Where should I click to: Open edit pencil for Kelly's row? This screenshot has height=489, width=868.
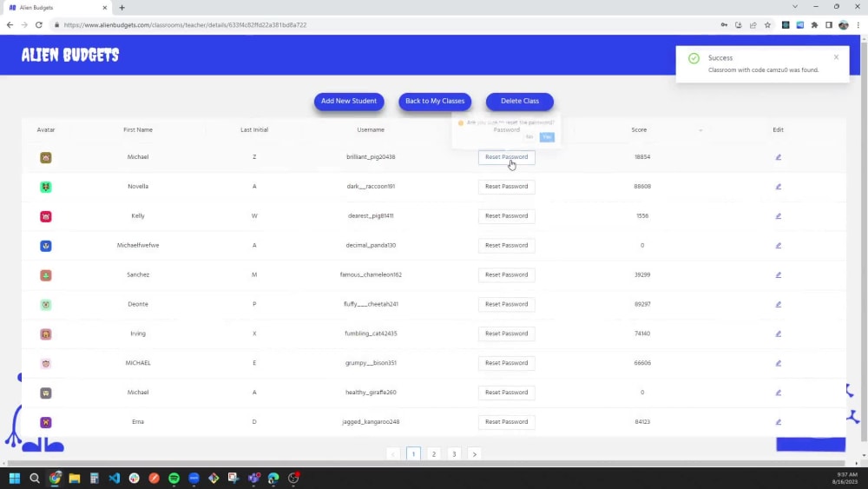click(x=778, y=216)
